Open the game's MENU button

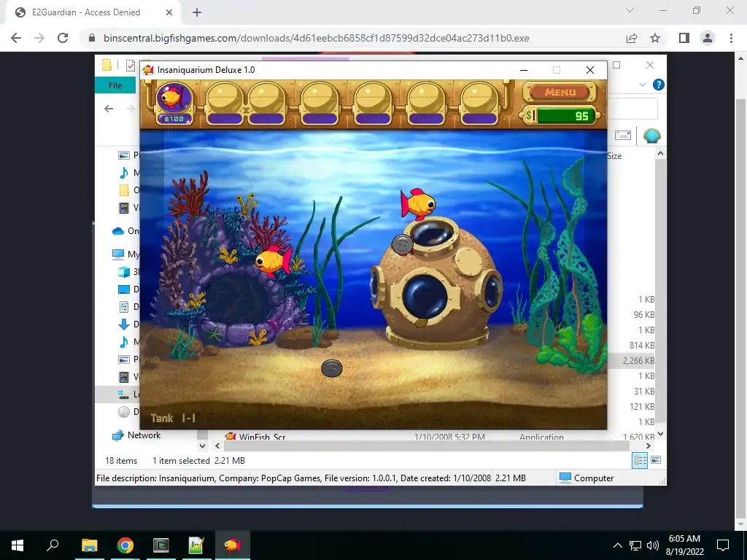pyautogui.click(x=560, y=93)
